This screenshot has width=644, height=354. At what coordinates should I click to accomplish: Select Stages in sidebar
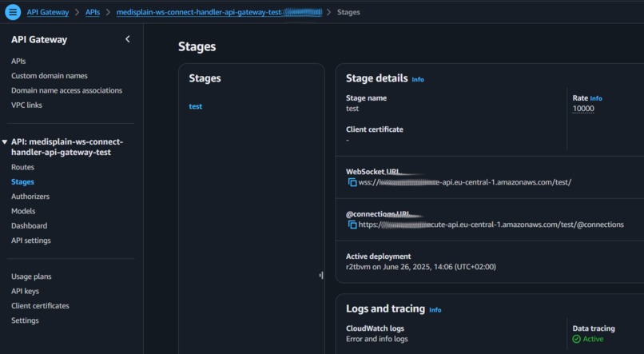[x=22, y=182]
